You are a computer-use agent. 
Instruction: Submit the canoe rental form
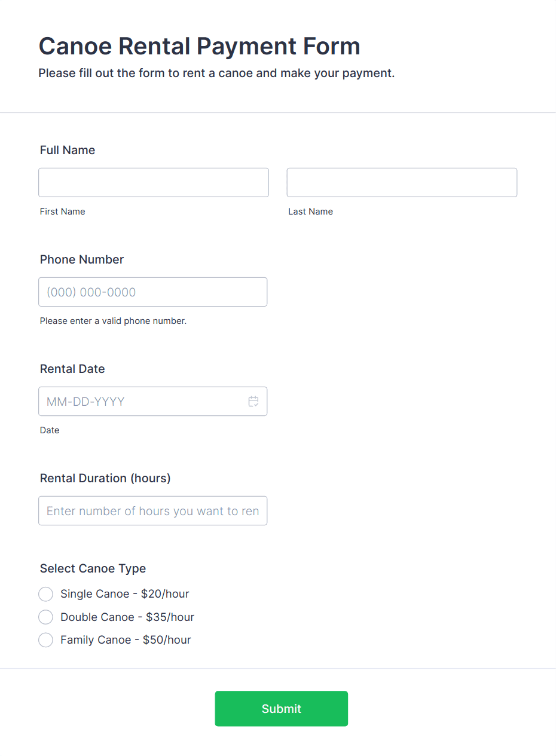[281, 709]
